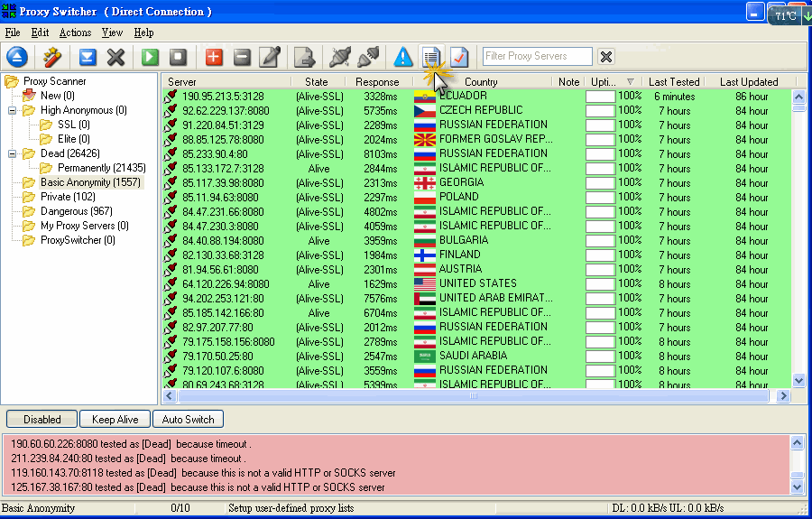Click pin icon beside 190.95.213.5:3128
The width and height of the screenshot is (812, 519).
(171, 97)
